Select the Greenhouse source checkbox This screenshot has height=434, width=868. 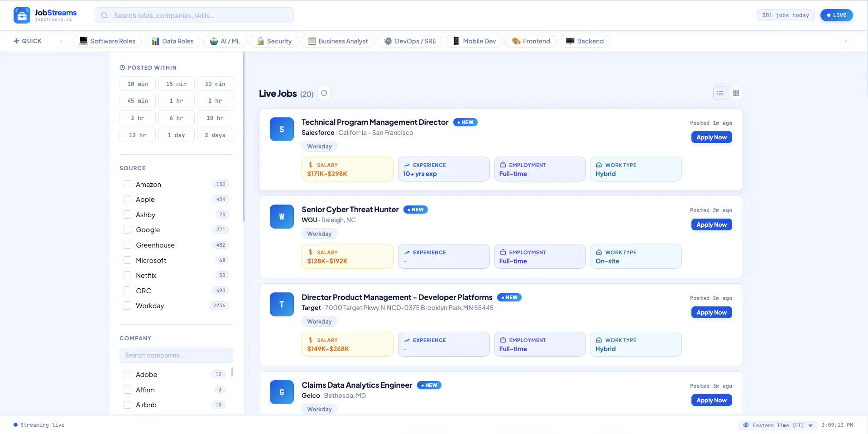pyautogui.click(x=128, y=245)
